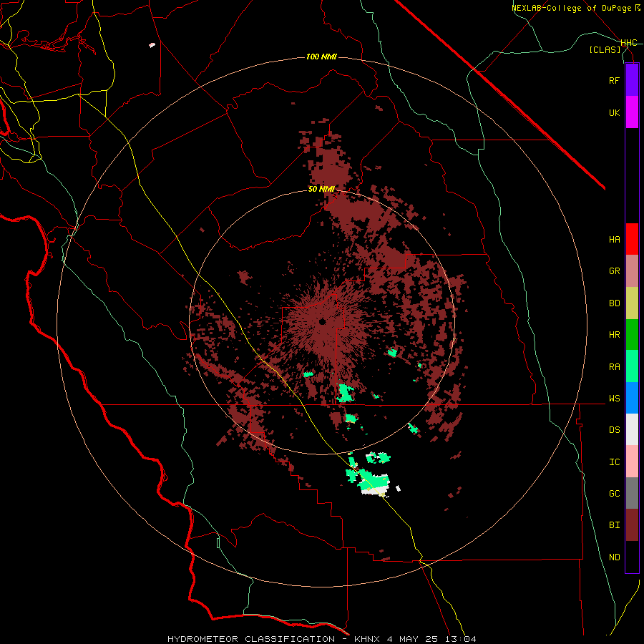This screenshot has width=644, height=644.
Task: Click the ND legend label
Action: coord(614,557)
